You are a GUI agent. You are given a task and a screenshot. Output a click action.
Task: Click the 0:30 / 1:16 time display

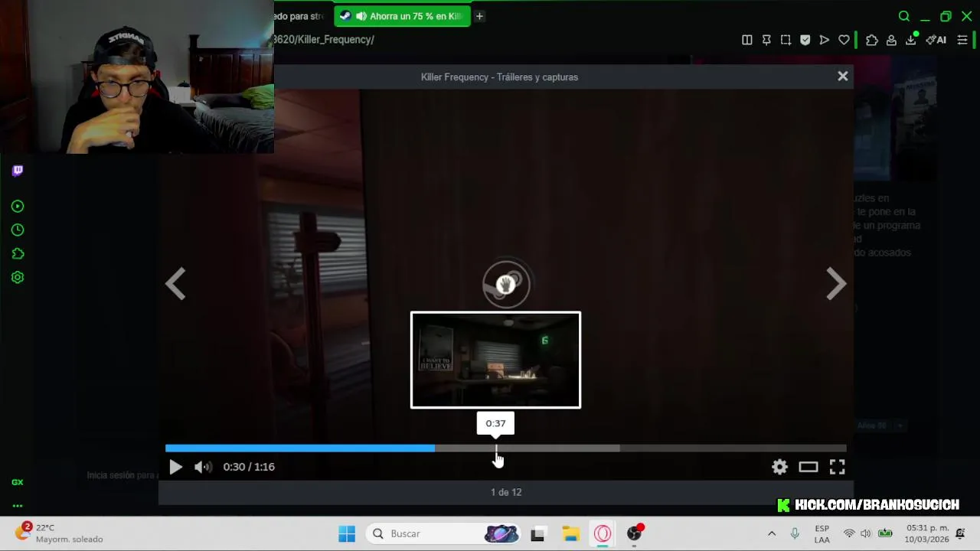point(249,467)
